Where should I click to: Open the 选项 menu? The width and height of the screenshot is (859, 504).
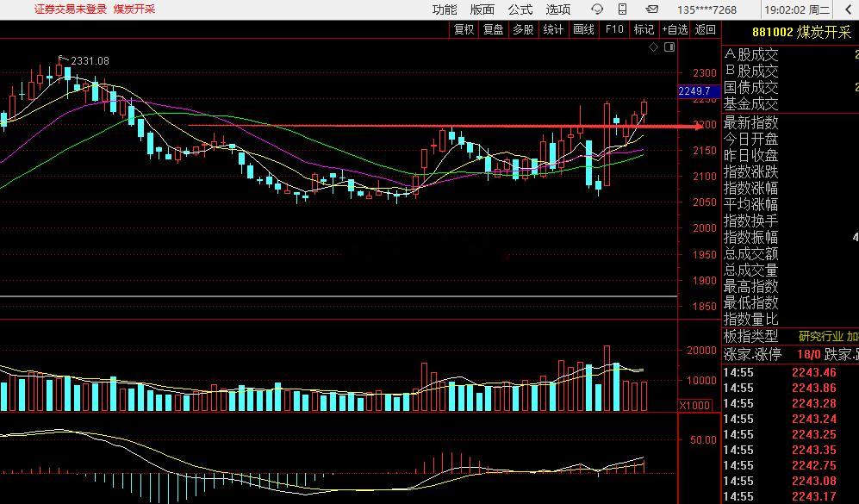557,9
